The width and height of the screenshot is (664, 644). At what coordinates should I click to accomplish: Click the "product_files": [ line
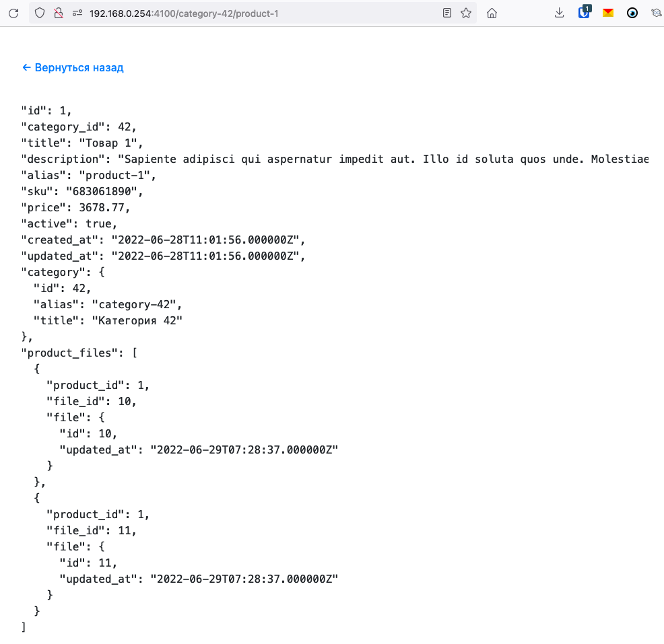coord(79,353)
